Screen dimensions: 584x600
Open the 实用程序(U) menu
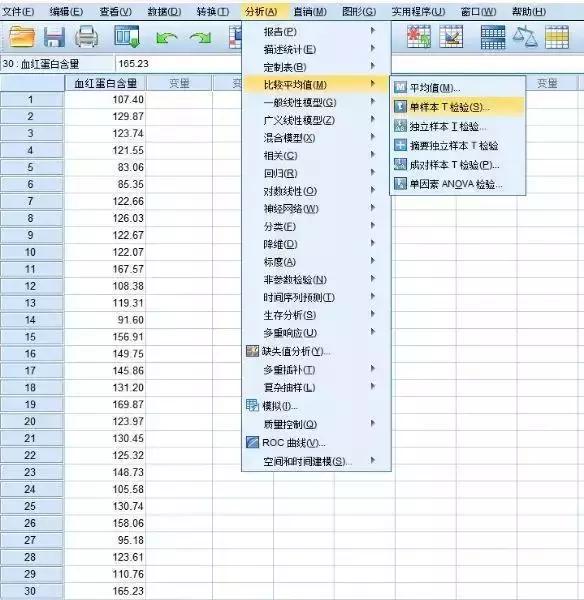418,11
